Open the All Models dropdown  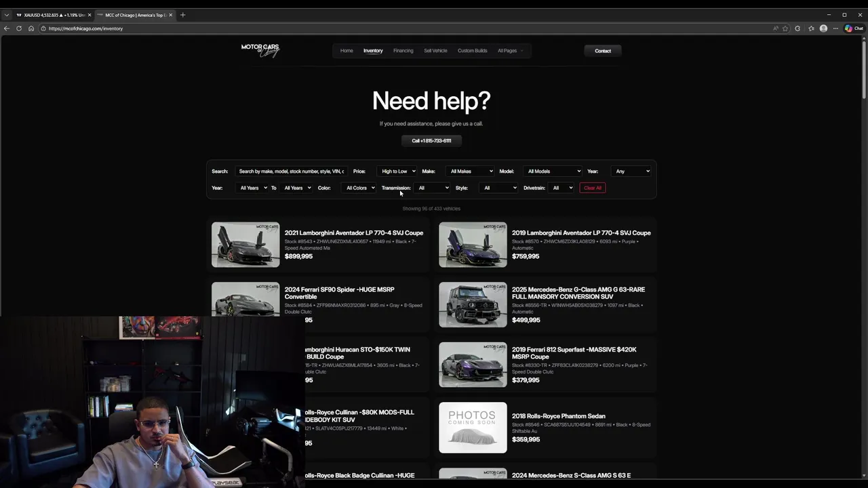(553, 171)
